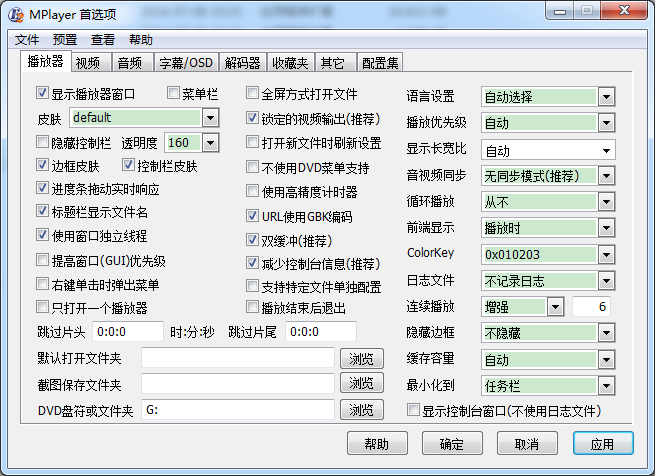The height and width of the screenshot is (476, 655).
Task: Toggle 锁定的视频输出(推荐) checkbox
Action: 252,118
